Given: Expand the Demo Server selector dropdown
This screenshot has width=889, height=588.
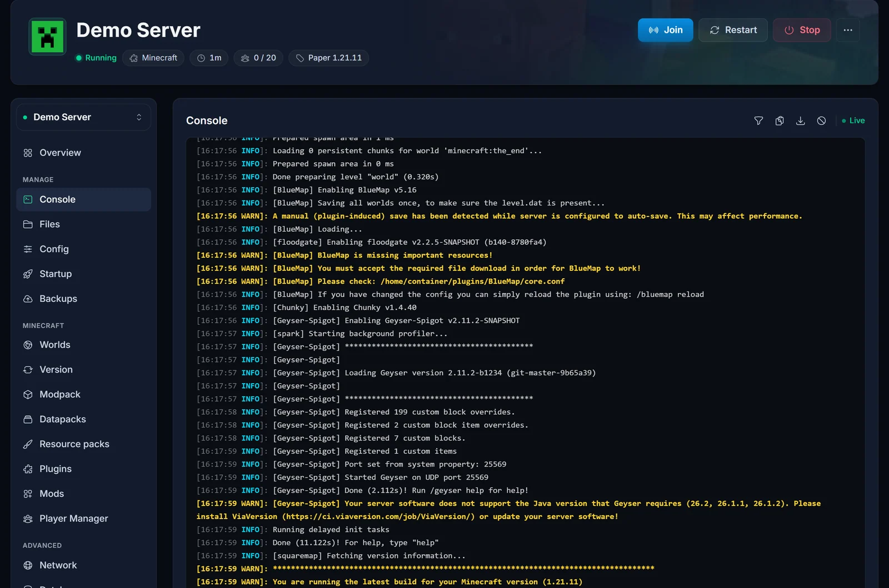Looking at the screenshot, I should [x=83, y=117].
